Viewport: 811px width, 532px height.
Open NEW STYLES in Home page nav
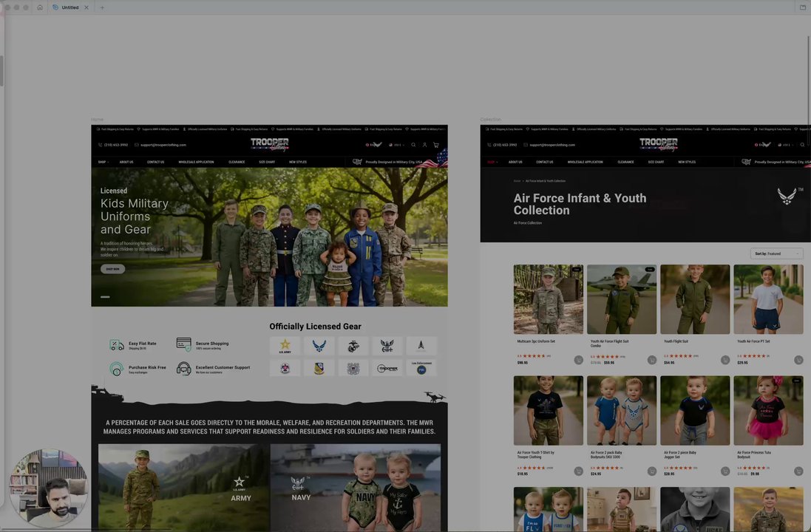click(x=297, y=162)
